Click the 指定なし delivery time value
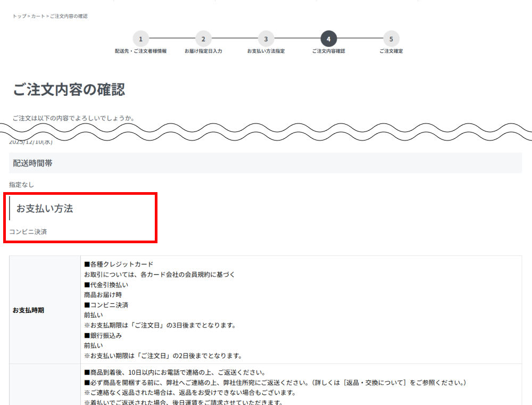Viewport: 532px width, 405px height. [21, 185]
